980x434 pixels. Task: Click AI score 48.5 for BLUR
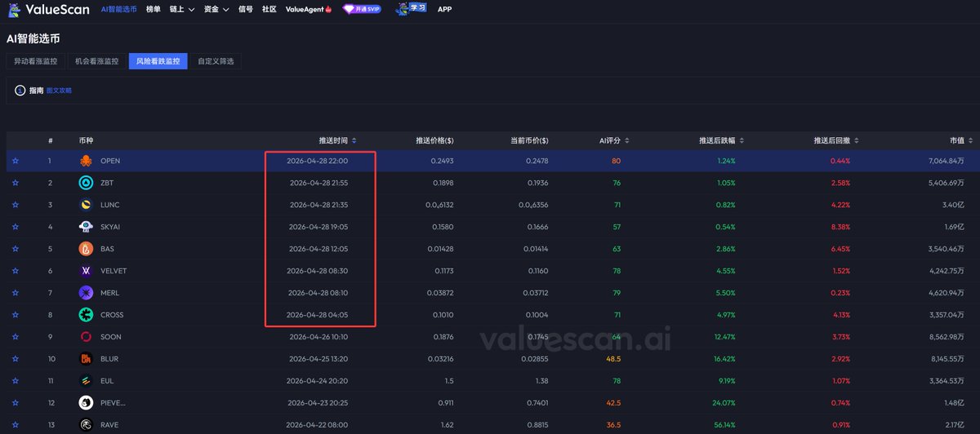click(x=613, y=359)
